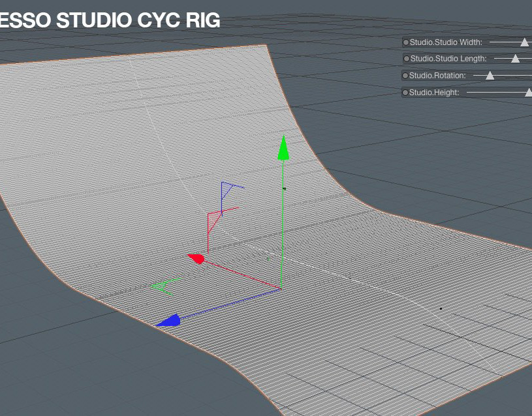
Task: Click the Studio.Studio Length label
Action: [x=448, y=59]
